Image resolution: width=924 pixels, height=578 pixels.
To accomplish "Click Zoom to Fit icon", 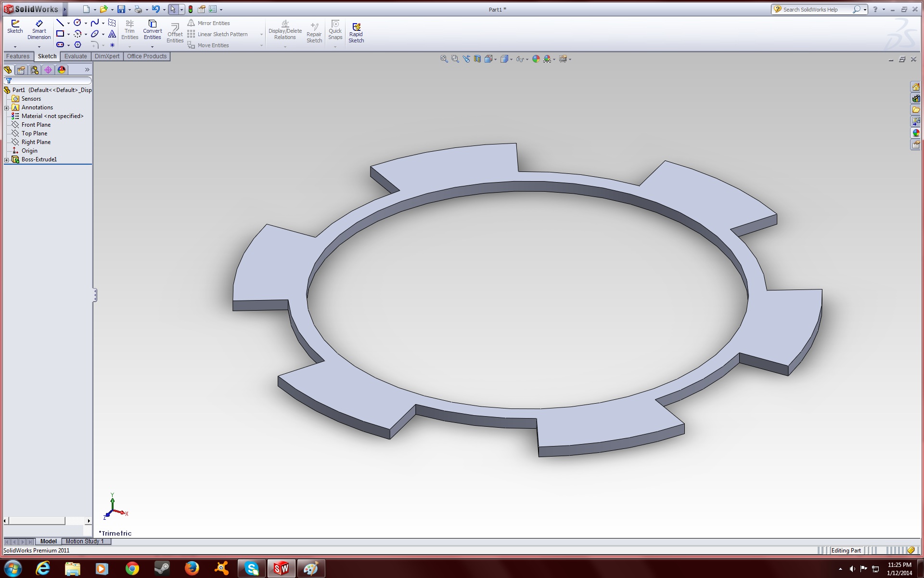I will (444, 59).
